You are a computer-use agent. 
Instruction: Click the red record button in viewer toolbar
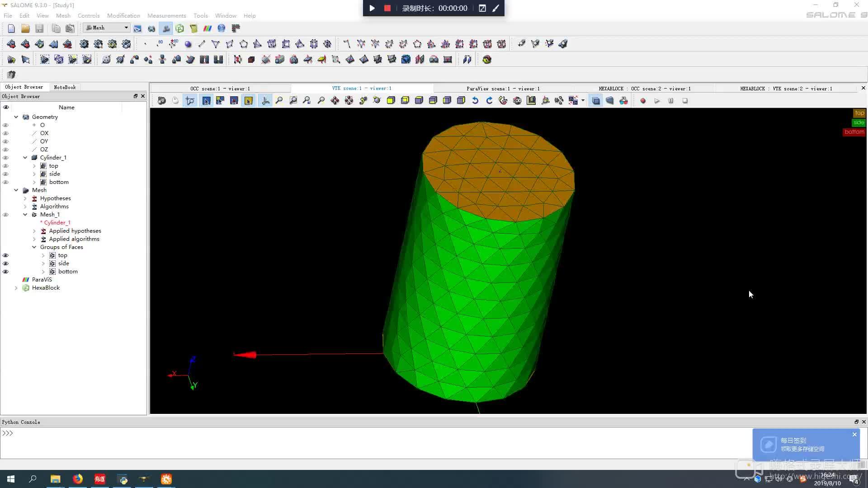click(x=643, y=101)
